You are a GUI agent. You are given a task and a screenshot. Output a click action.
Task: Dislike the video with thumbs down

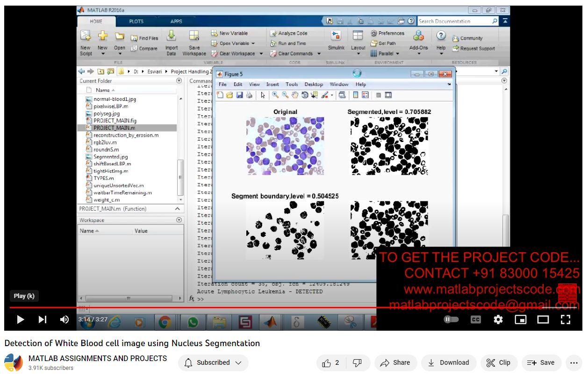[357, 362]
